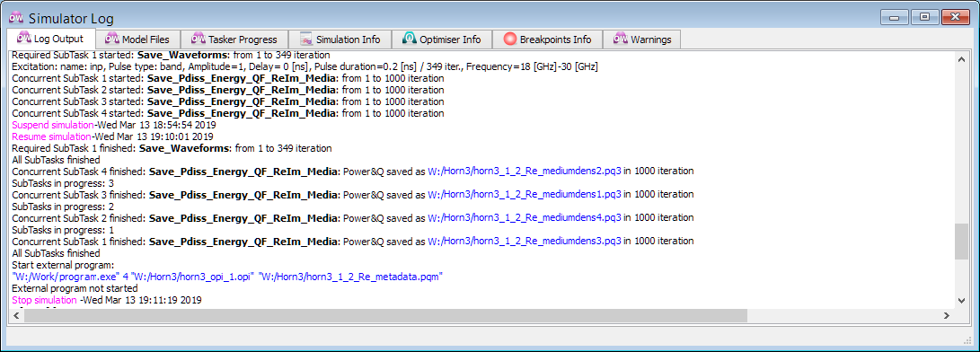Click the horn3_1_2_Re_metadata.pqm path text
The image size is (980, 352).
point(350,277)
